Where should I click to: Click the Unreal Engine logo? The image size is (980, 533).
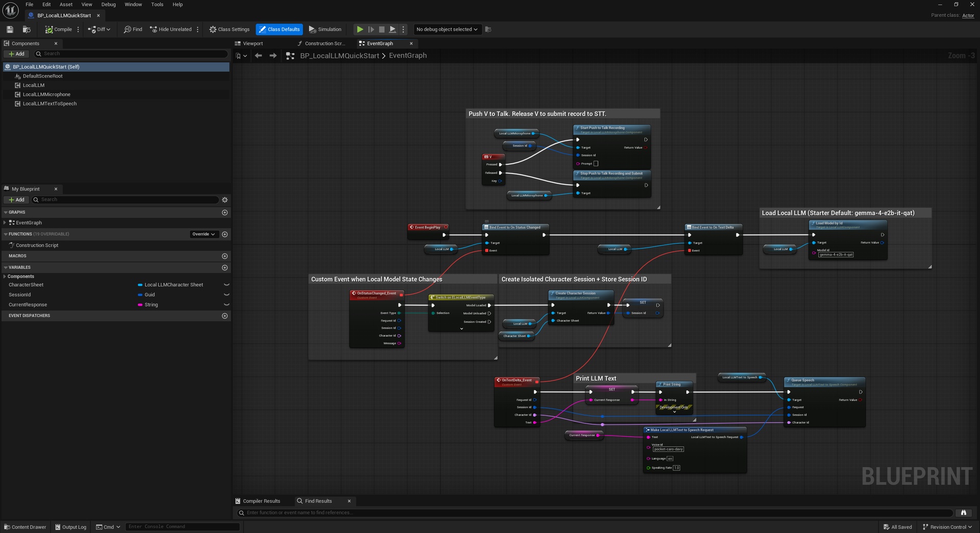coord(11,10)
